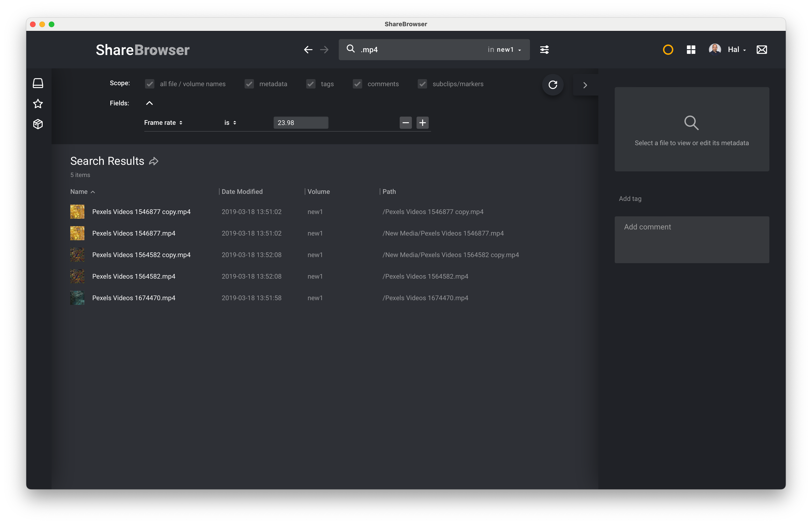Viewport: 812px width, 524px height.
Task: Click the back navigation arrow
Action: pos(308,50)
